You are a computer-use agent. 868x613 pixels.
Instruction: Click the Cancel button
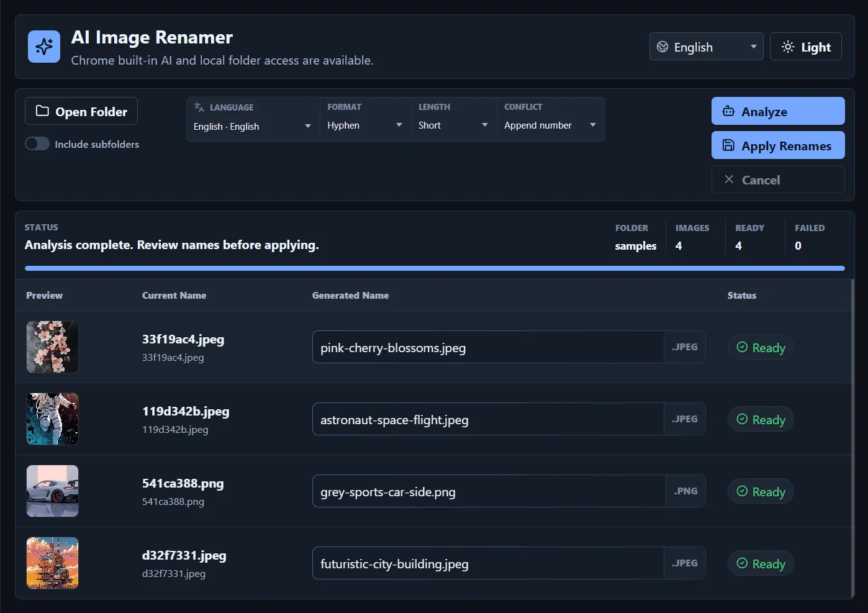pos(778,179)
